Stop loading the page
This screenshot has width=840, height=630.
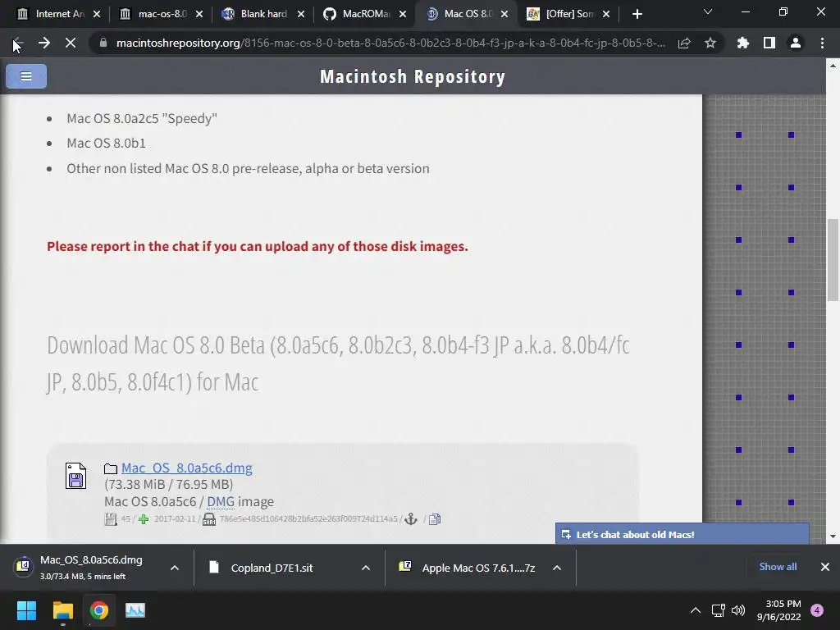click(x=71, y=43)
